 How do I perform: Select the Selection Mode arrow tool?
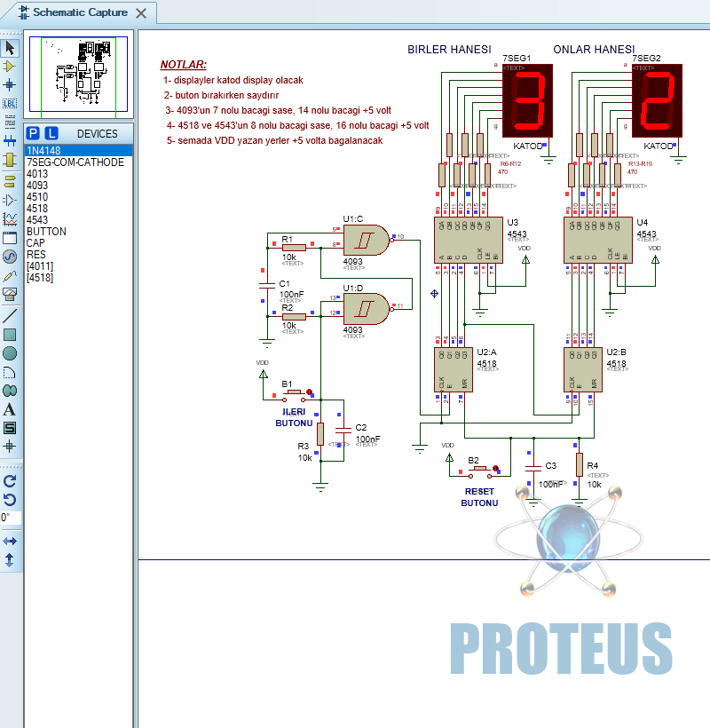(x=10, y=47)
